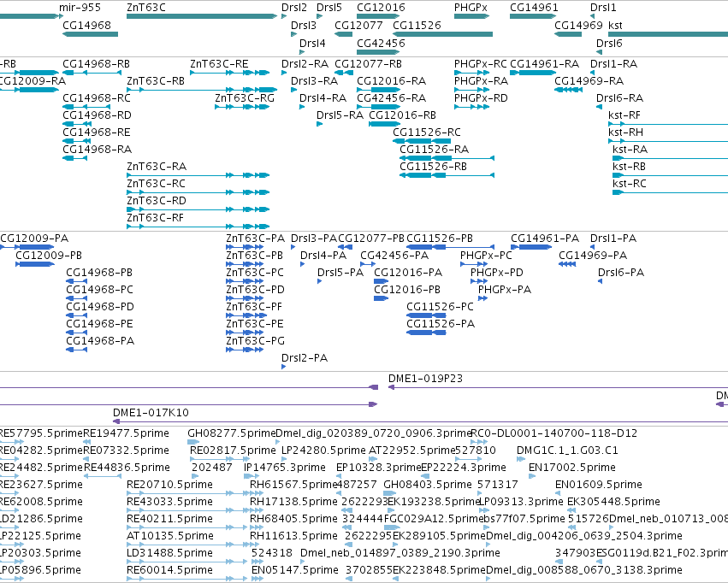Select the CG42456 gene label
This screenshot has width=728, height=583.
(x=381, y=43)
